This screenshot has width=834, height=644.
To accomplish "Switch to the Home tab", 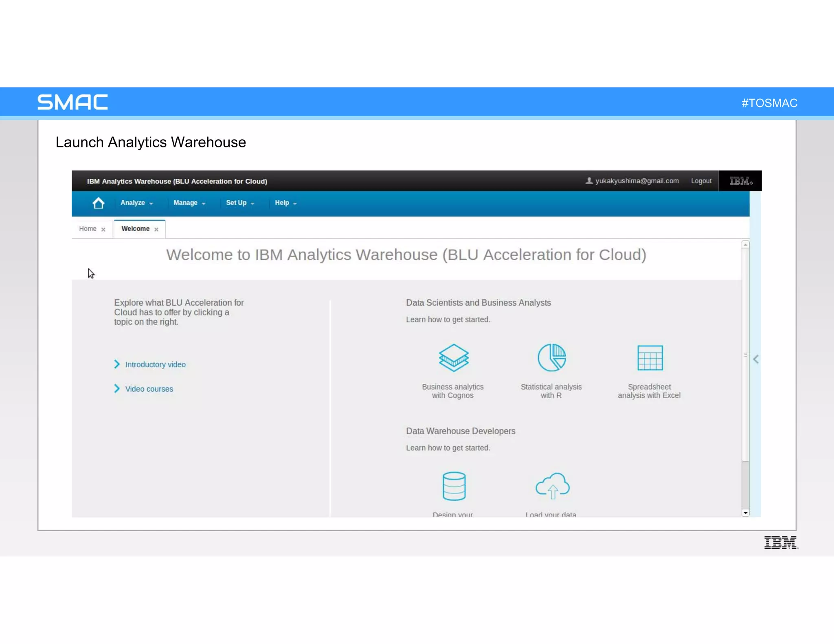I will coord(88,229).
